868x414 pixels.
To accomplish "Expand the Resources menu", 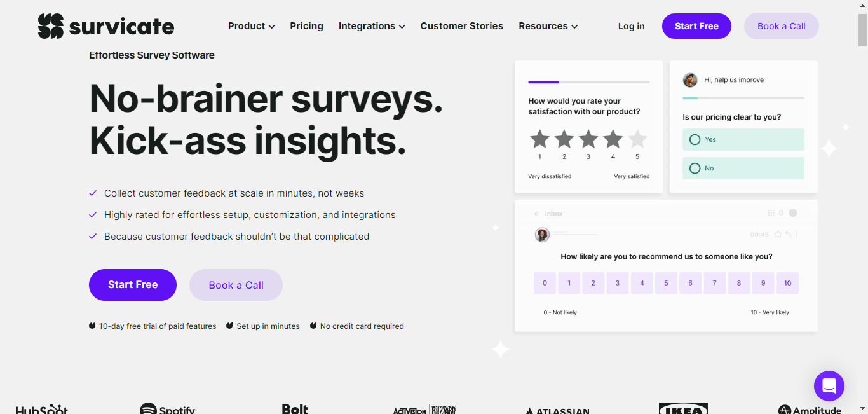I will click(547, 26).
